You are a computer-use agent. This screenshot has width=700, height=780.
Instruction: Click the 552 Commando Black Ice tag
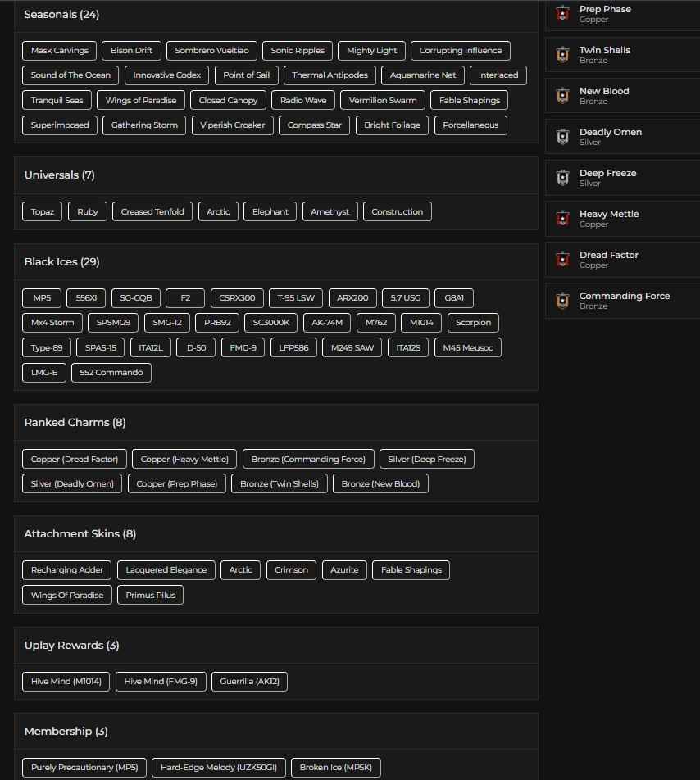[x=111, y=373]
